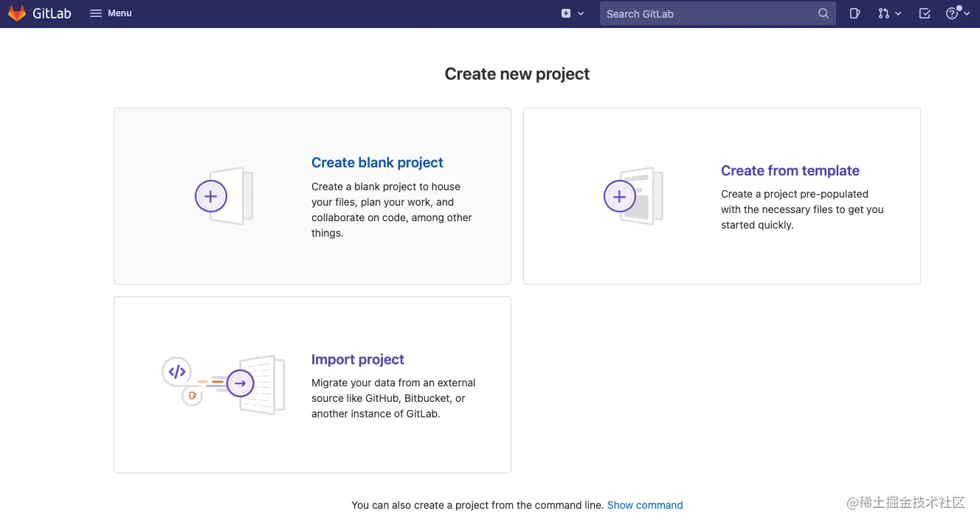
Task: Click the import project arrow illustration
Action: [223, 384]
